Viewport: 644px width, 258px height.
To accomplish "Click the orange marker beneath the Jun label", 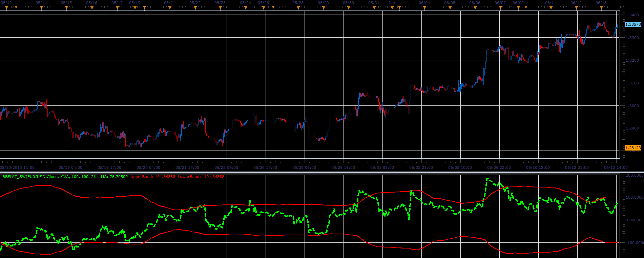I will (x=392, y=7).
